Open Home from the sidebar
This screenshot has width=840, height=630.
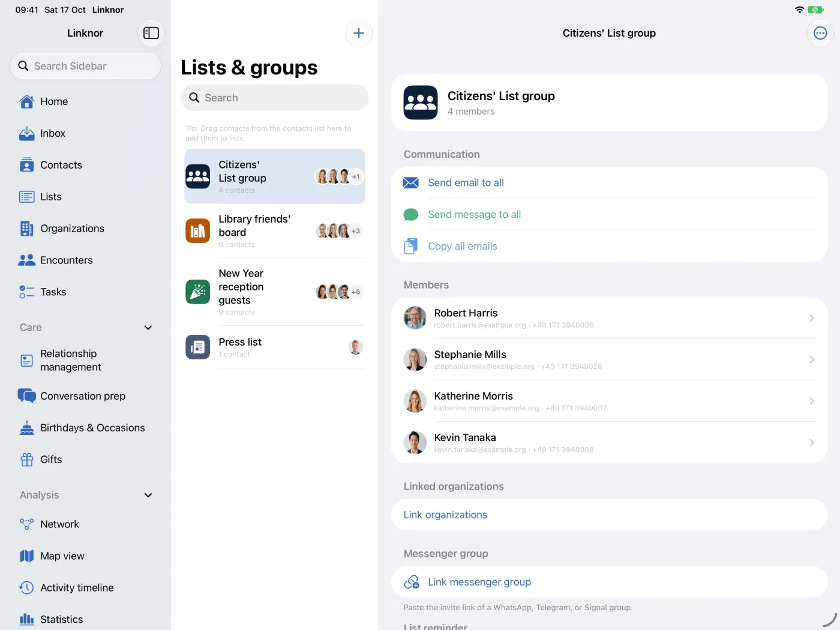(85, 101)
